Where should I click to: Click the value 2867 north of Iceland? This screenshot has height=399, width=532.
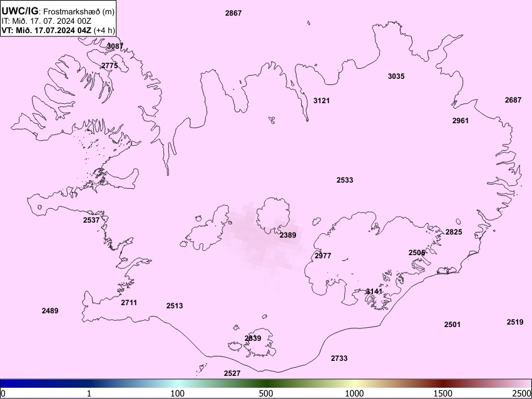click(233, 13)
